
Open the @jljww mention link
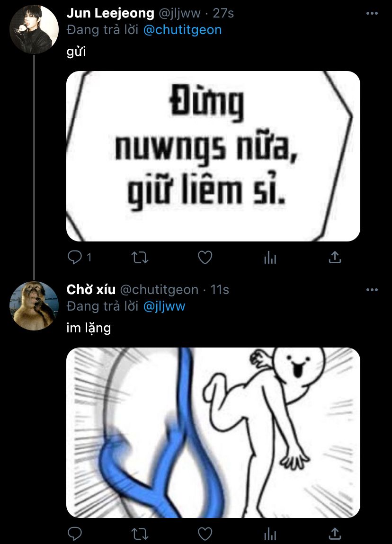tap(164, 306)
